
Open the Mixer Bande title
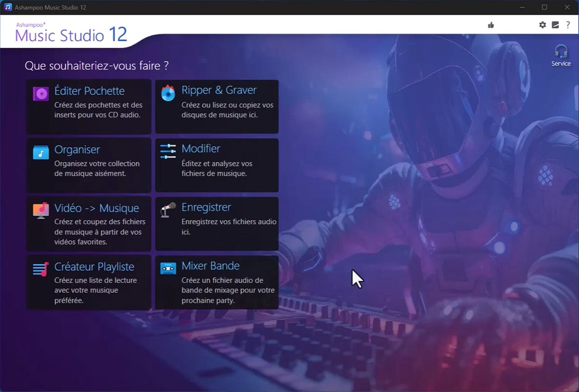click(210, 266)
